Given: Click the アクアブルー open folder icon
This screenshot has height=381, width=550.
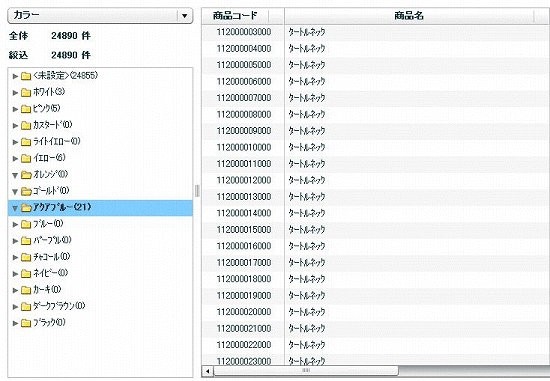Looking at the screenshot, I should [x=26, y=208].
